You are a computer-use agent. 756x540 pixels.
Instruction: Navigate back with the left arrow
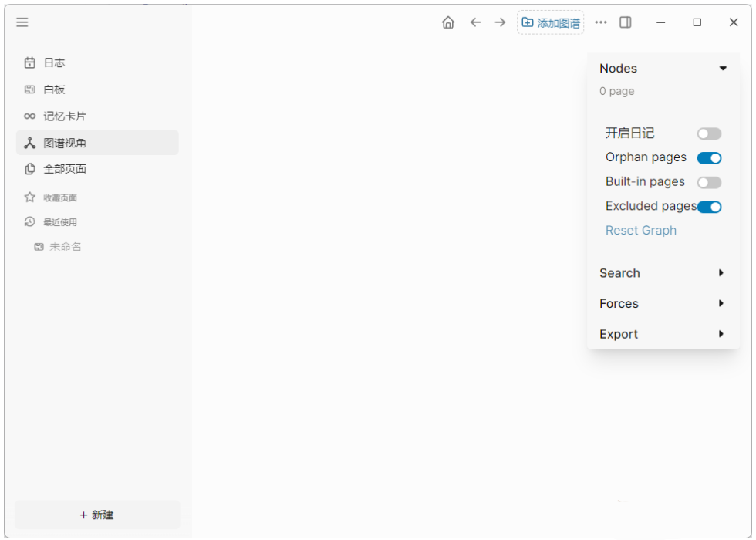click(475, 22)
